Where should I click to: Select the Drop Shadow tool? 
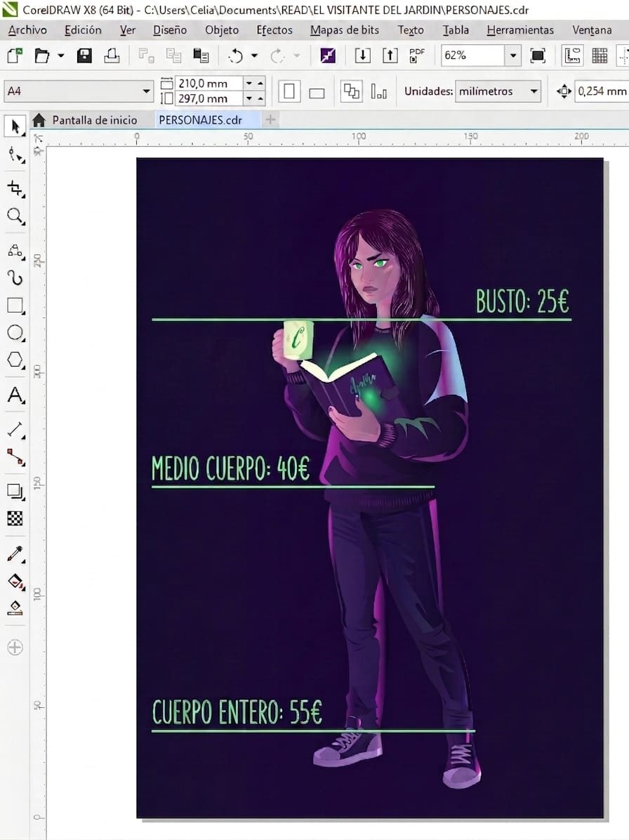pos(15,491)
